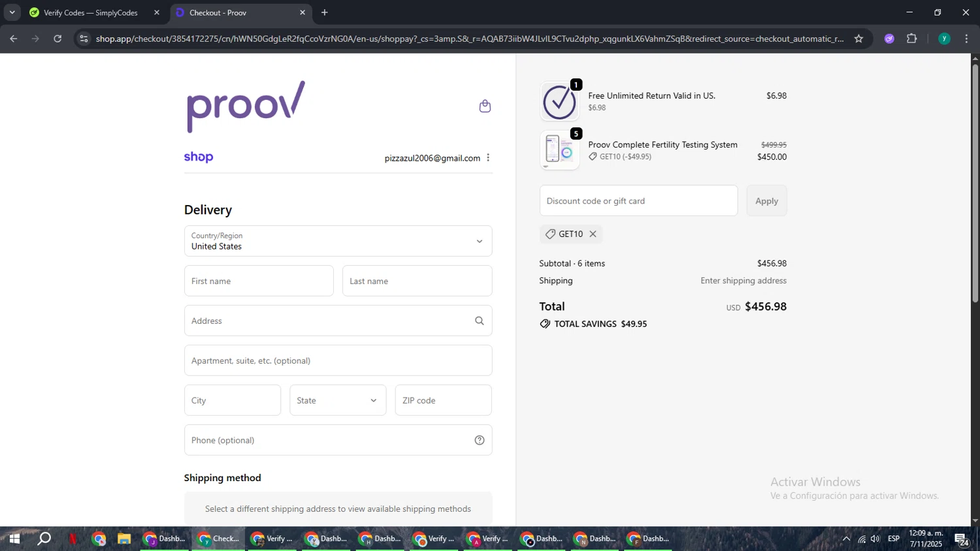This screenshot has height=551, width=980.
Task: Click the Apply discount button
Action: pyautogui.click(x=766, y=200)
